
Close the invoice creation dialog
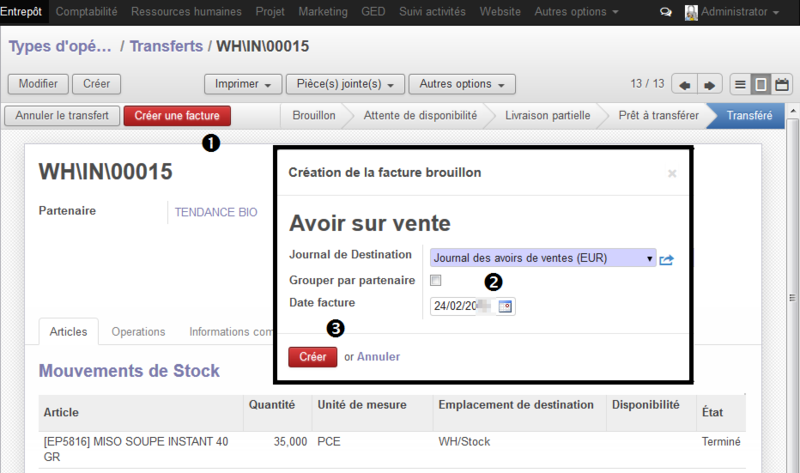(x=672, y=173)
